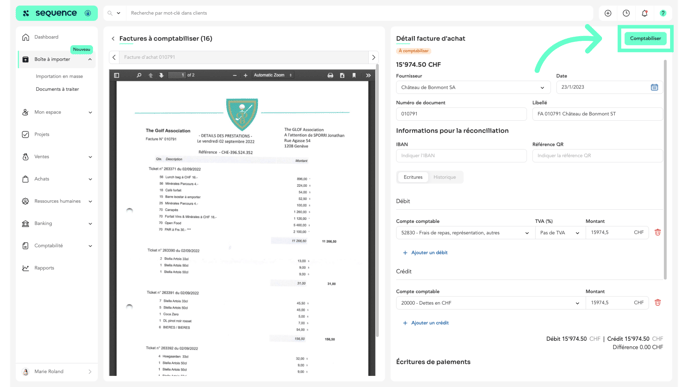688x387 pixels.
Task: Click the PDF page number field
Action: pos(177,75)
